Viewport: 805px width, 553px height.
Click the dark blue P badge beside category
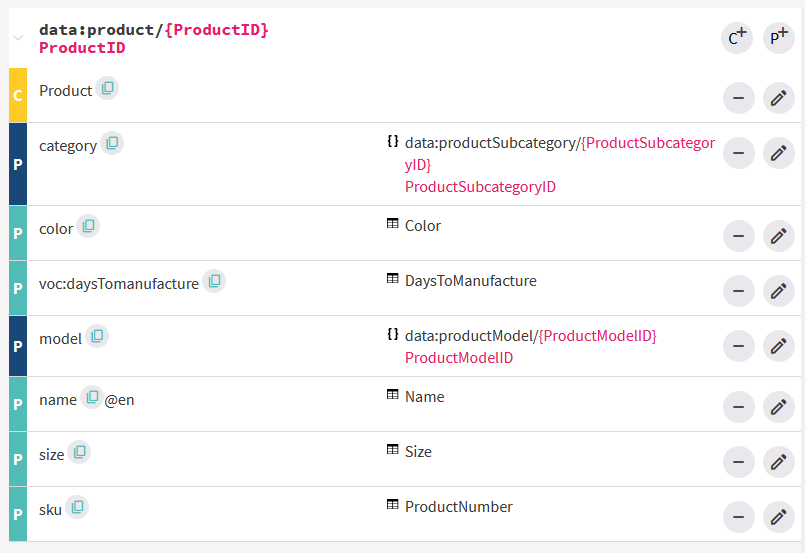tap(18, 164)
